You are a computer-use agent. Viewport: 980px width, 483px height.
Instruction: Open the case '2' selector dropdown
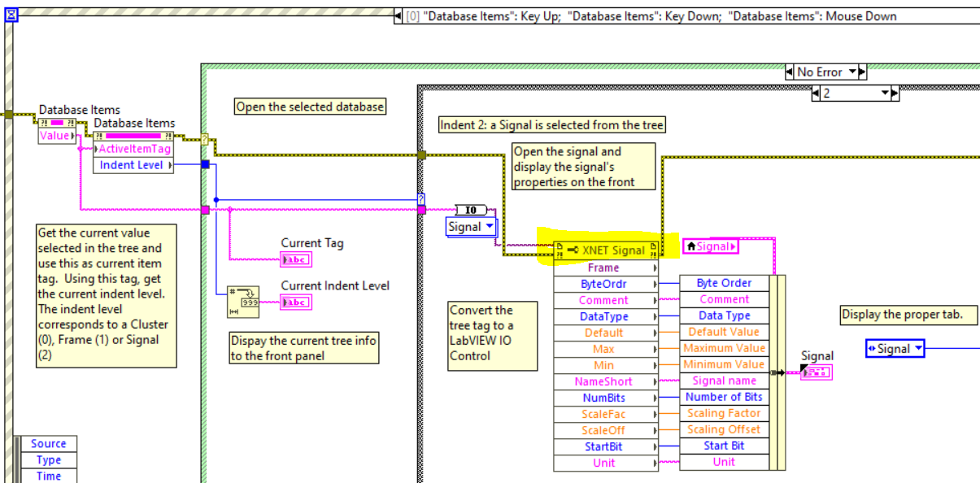point(886,94)
